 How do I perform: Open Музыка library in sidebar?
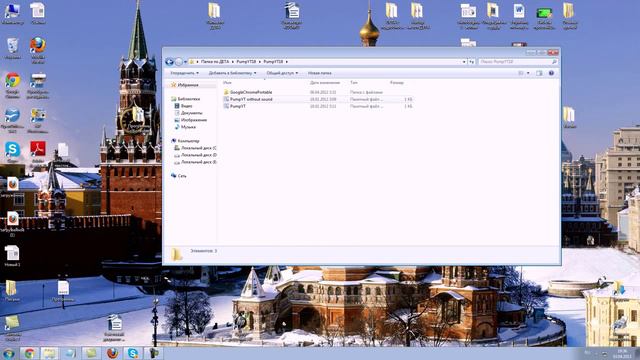click(x=188, y=127)
